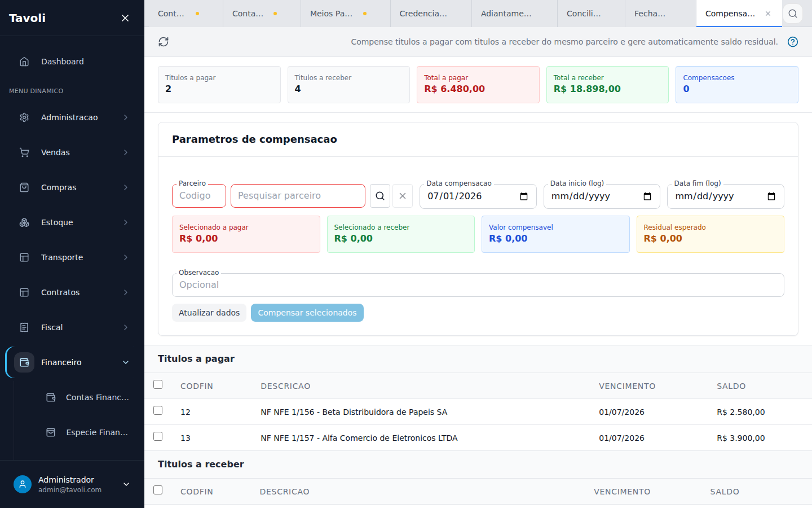Expand the Administracao menu

126,117
